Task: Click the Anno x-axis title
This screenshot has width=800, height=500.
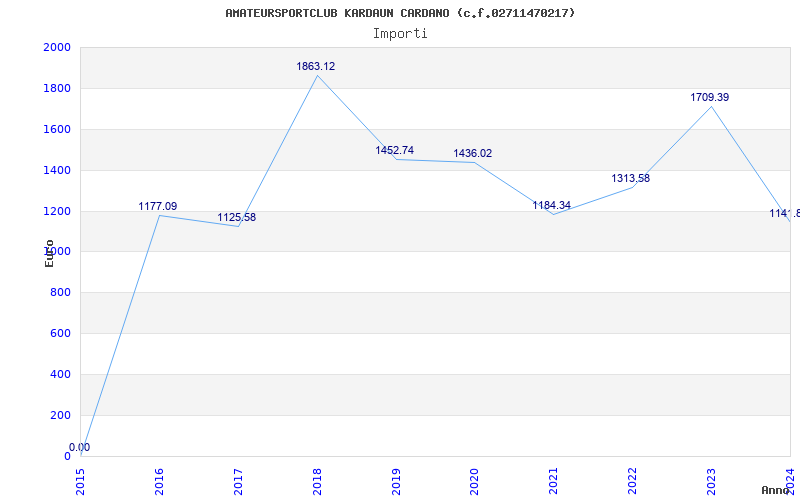Action: click(x=776, y=490)
